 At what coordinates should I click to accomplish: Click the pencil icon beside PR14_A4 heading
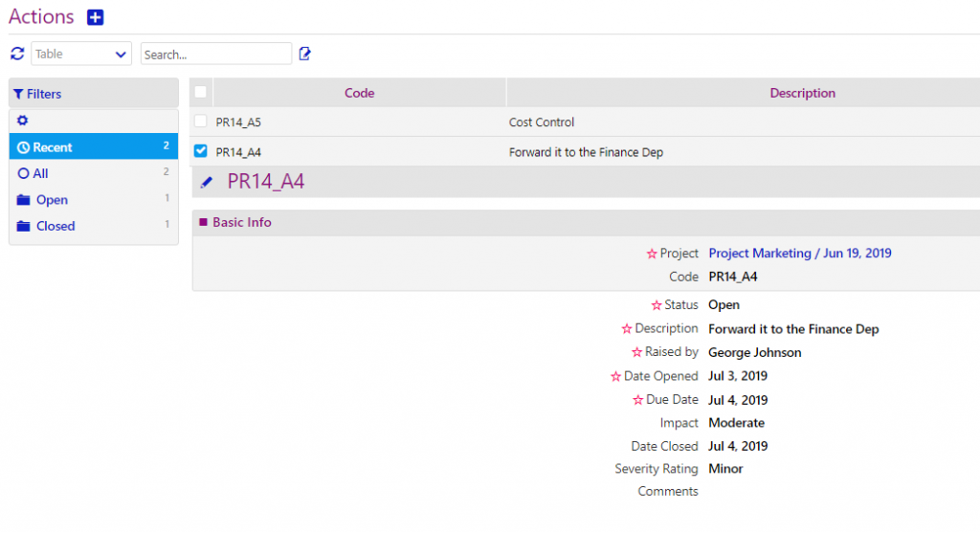pyautogui.click(x=207, y=182)
